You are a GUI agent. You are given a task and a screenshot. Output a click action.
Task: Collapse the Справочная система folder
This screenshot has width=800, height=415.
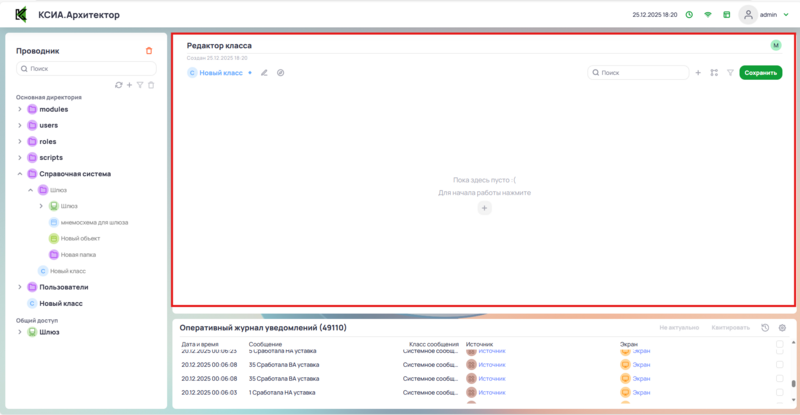click(19, 173)
